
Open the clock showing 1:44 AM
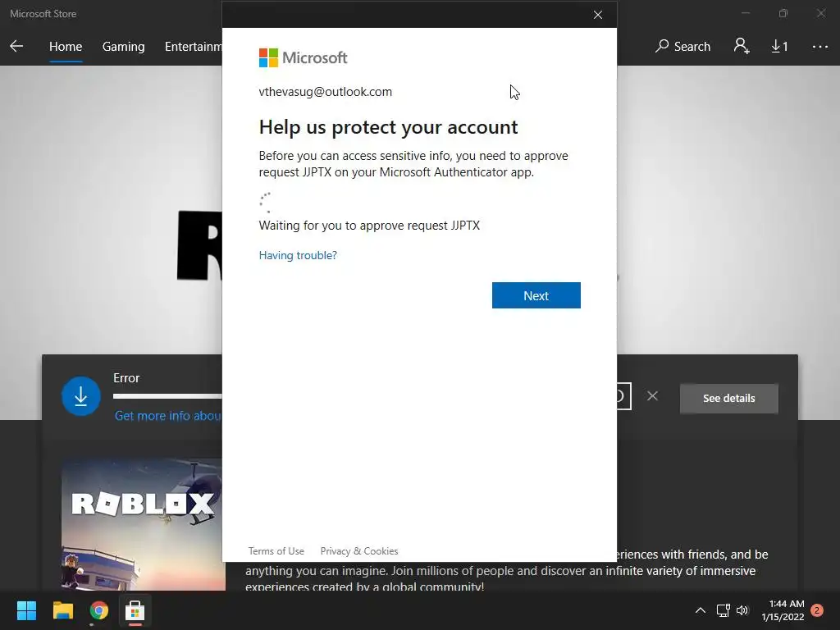783,610
